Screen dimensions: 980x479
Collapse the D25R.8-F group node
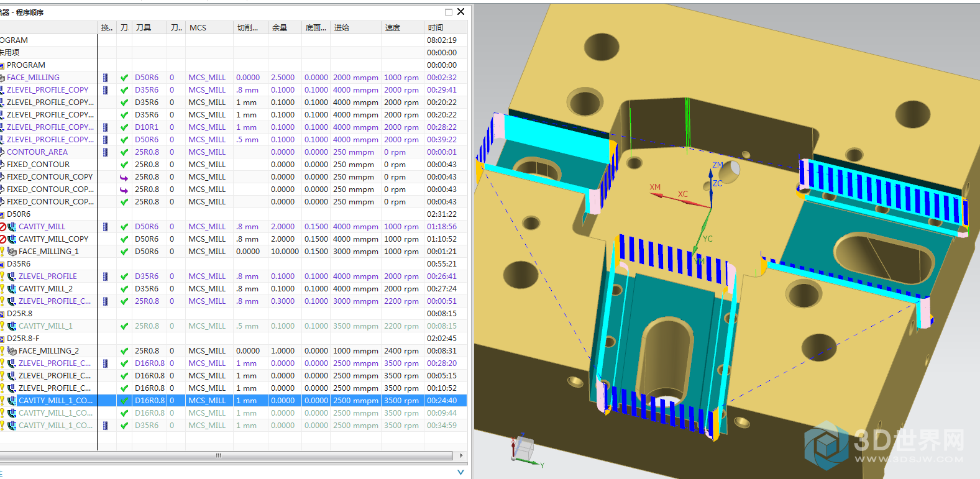[2, 339]
